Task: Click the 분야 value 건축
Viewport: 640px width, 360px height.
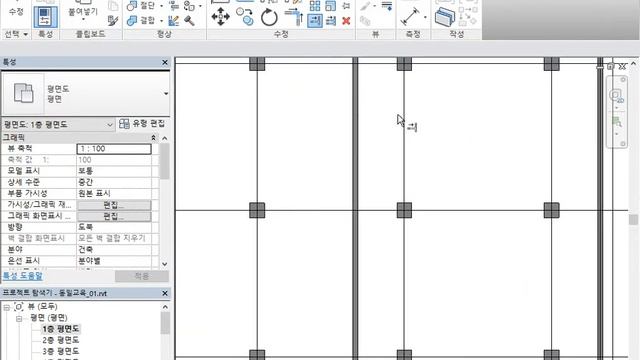Action: [114, 249]
